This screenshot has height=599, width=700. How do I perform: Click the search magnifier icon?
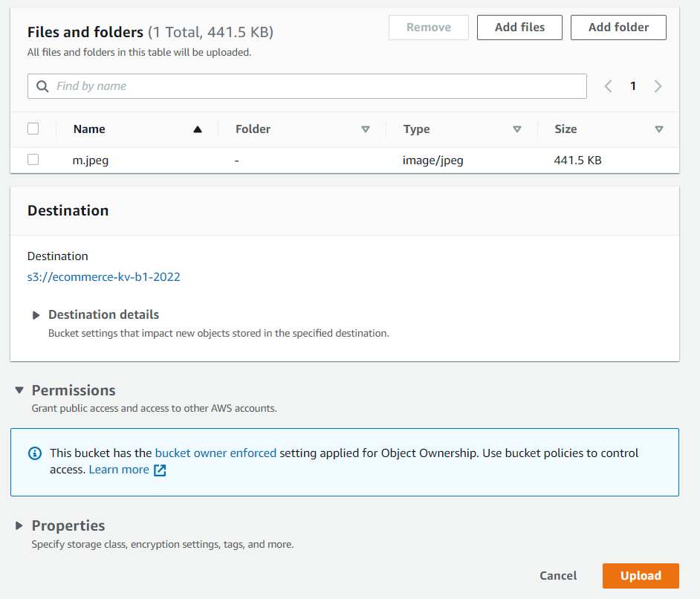[42, 86]
